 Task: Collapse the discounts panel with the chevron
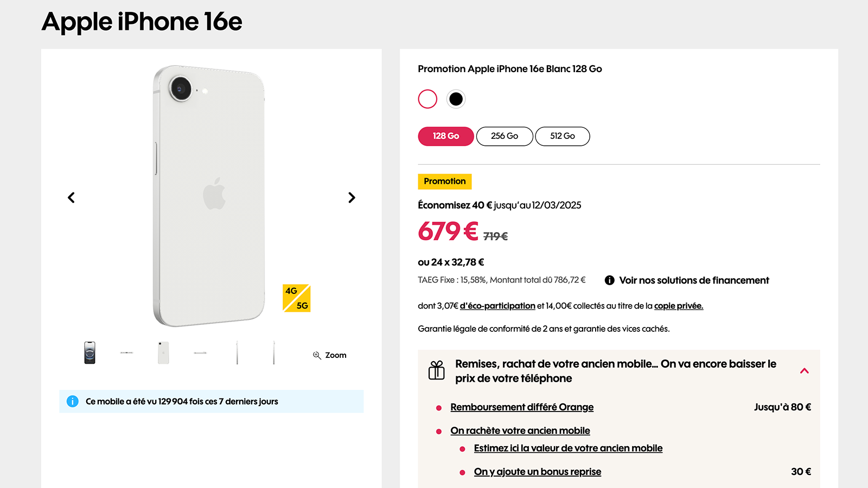[805, 371]
